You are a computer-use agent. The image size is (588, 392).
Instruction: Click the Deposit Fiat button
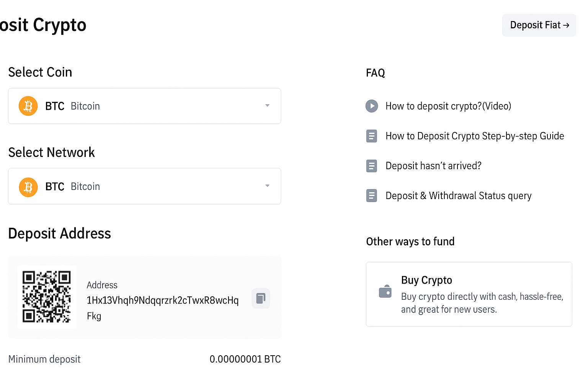539,25
